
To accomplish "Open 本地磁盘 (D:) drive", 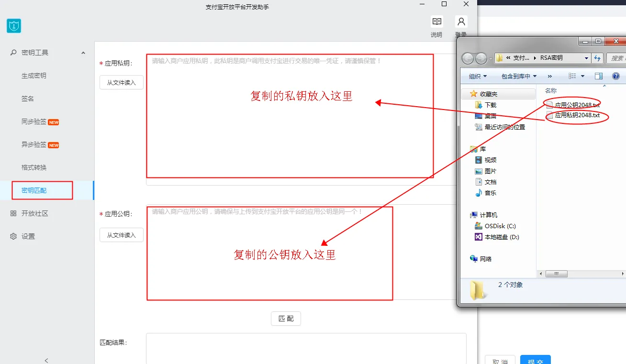I will click(497, 237).
